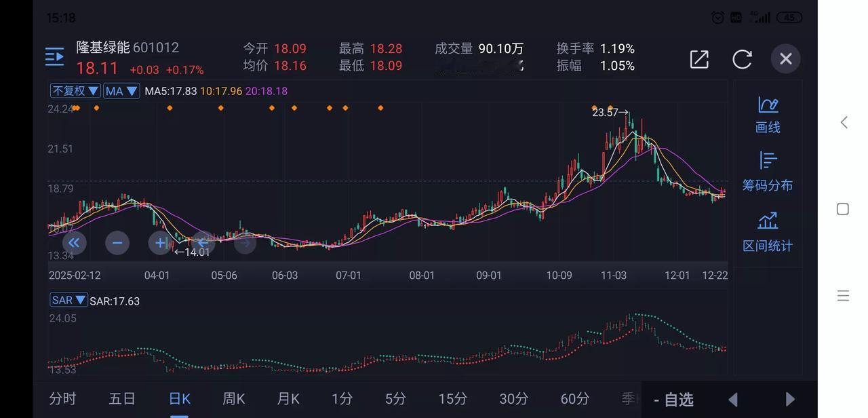Select the 1分 period tab

click(342, 399)
